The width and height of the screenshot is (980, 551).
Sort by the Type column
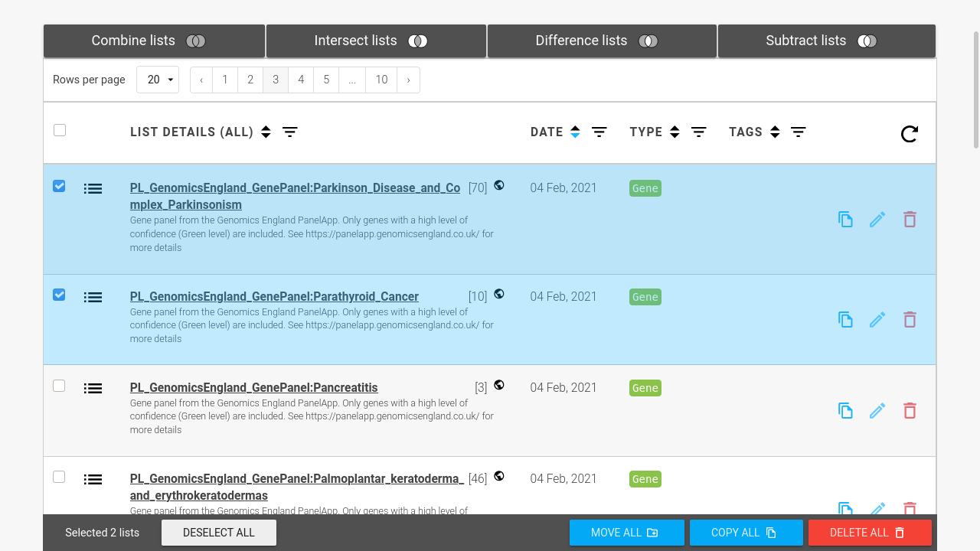click(675, 132)
